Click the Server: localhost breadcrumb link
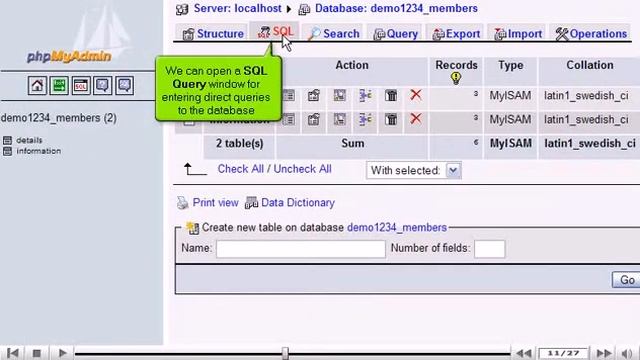This screenshot has width=640, height=360. pos(237,9)
